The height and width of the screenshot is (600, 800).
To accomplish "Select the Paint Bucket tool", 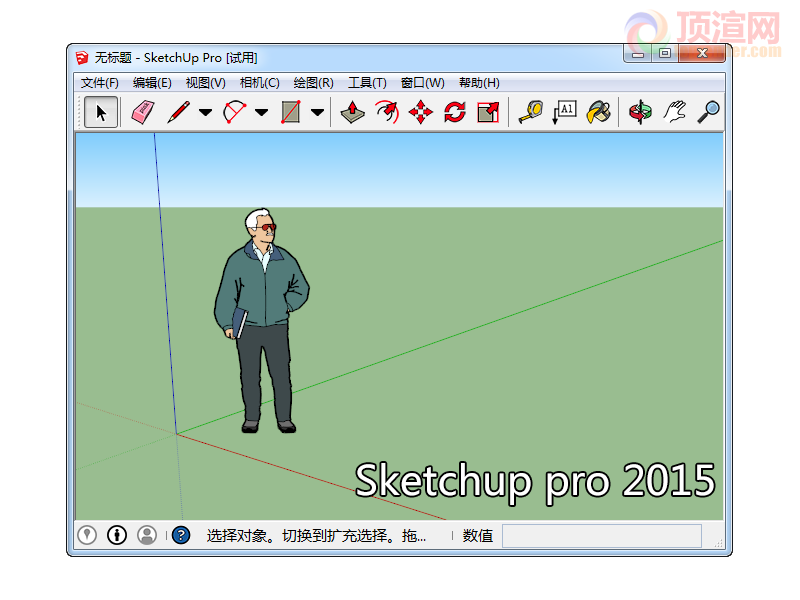I will 599,112.
